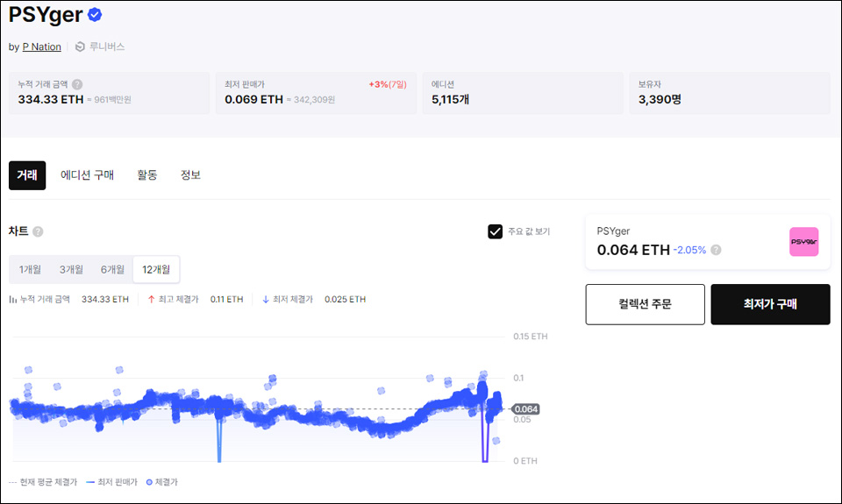Select the 6개월 chart range
Screen dimensions: 842x504
[112, 269]
